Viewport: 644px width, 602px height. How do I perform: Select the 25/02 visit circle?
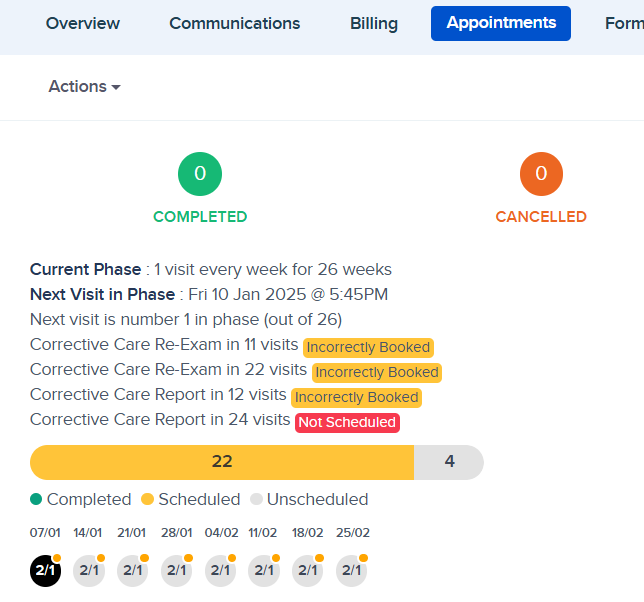[352, 571]
